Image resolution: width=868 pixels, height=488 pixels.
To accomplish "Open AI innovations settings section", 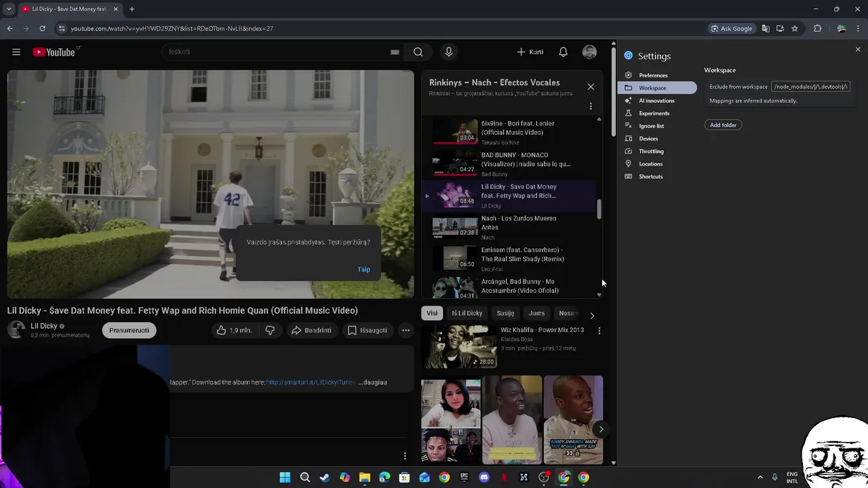I will 657,100.
